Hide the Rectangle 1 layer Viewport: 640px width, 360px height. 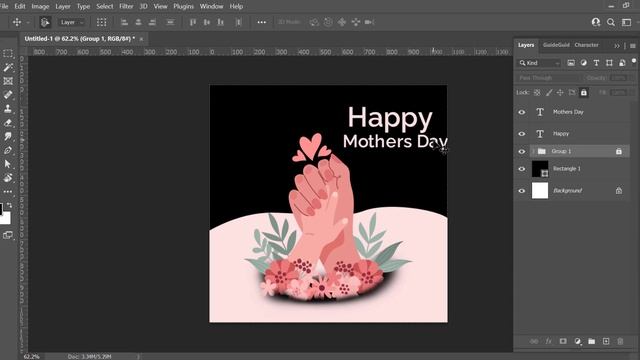pos(522,169)
